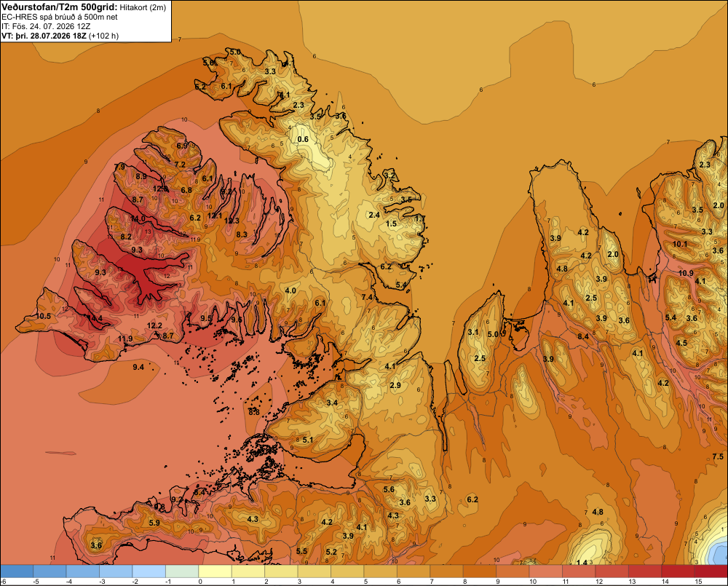Click the 0.6 temperature label on map

[303, 139]
